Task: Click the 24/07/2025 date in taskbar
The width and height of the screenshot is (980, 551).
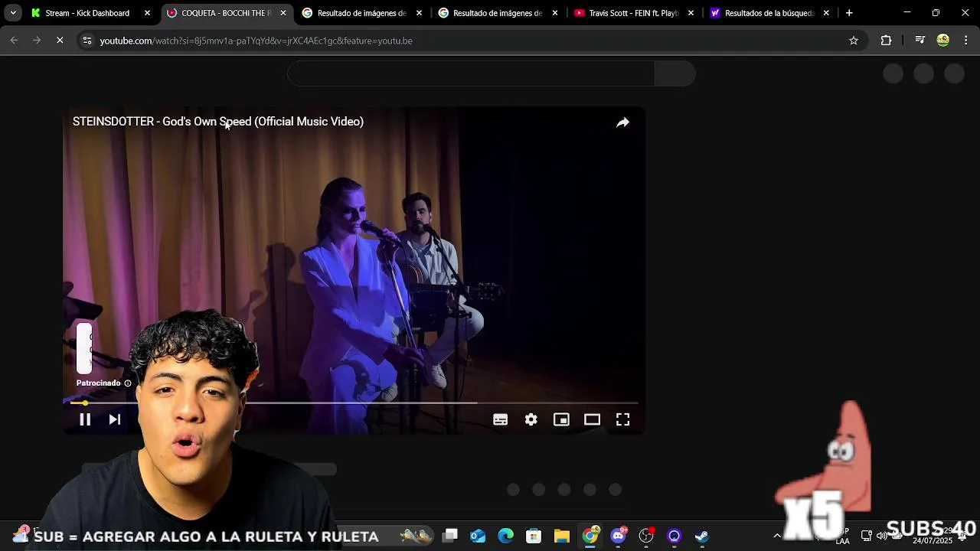Action: [x=933, y=541]
